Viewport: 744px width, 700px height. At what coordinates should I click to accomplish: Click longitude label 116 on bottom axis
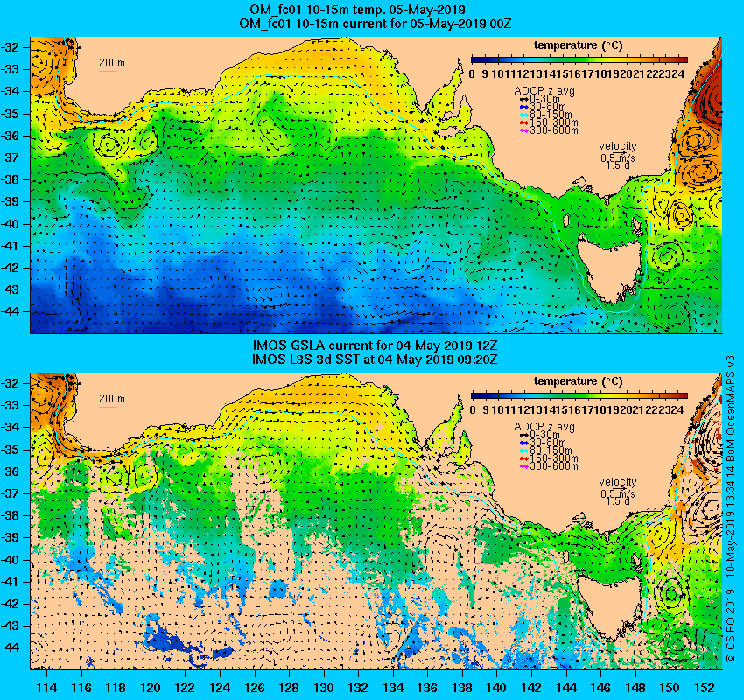click(81, 687)
